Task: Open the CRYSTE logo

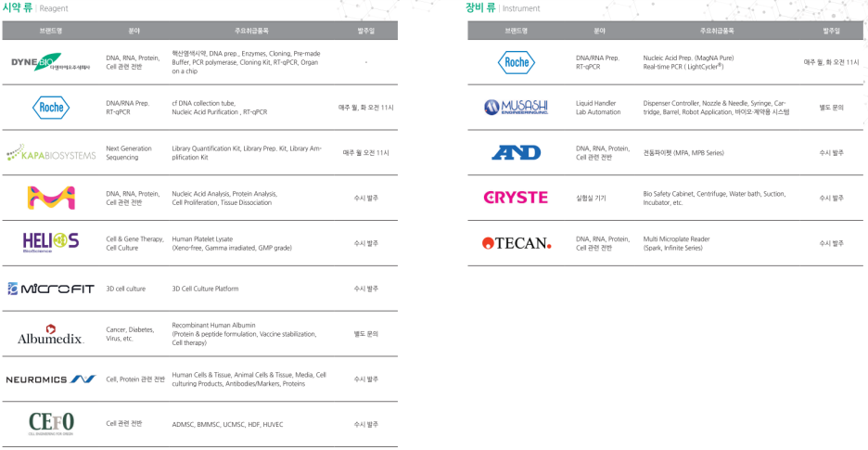Action: pyautogui.click(x=516, y=198)
